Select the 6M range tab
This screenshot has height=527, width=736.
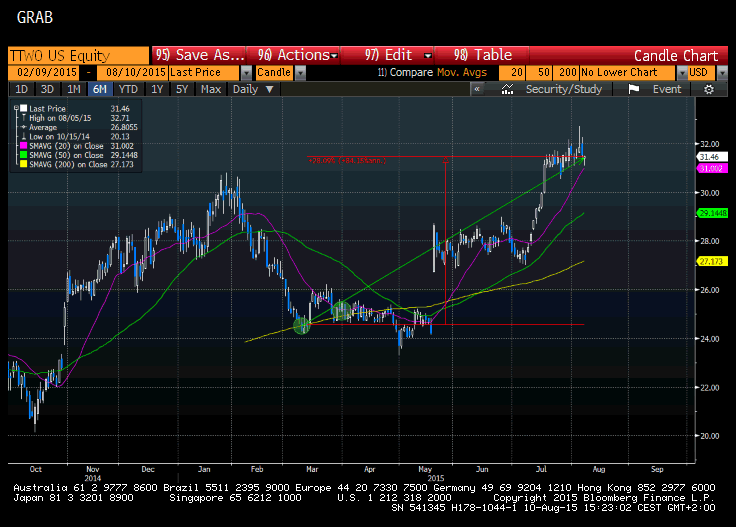(x=100, y=89)
